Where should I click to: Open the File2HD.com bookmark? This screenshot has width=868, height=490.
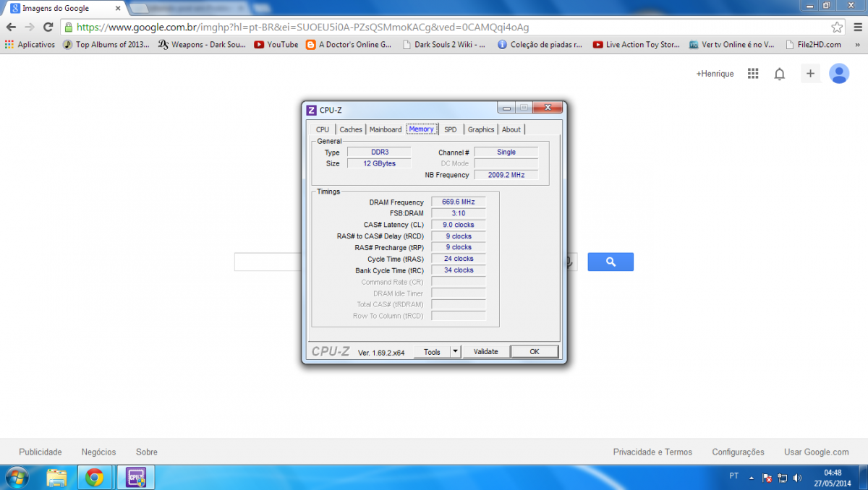point(814,44)
